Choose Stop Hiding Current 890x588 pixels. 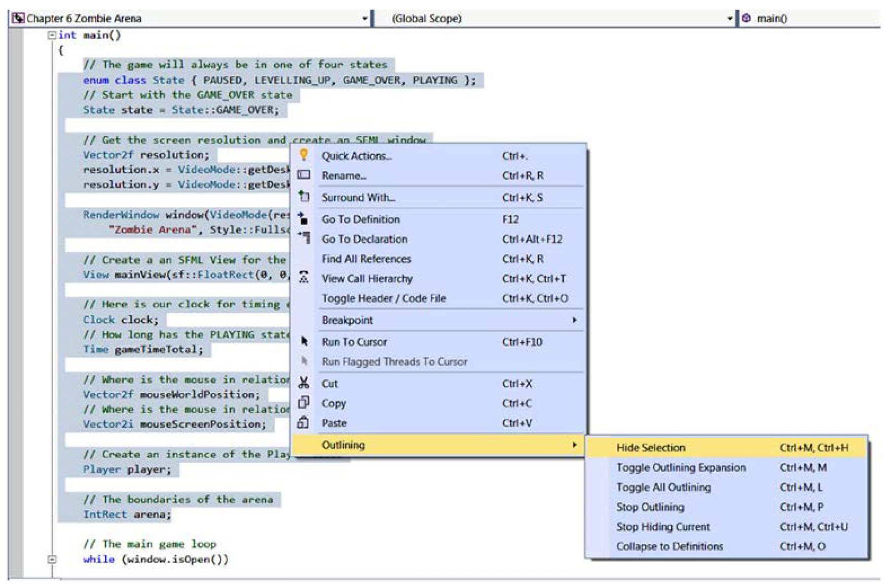pyautogui.click(x=726, y=527)
